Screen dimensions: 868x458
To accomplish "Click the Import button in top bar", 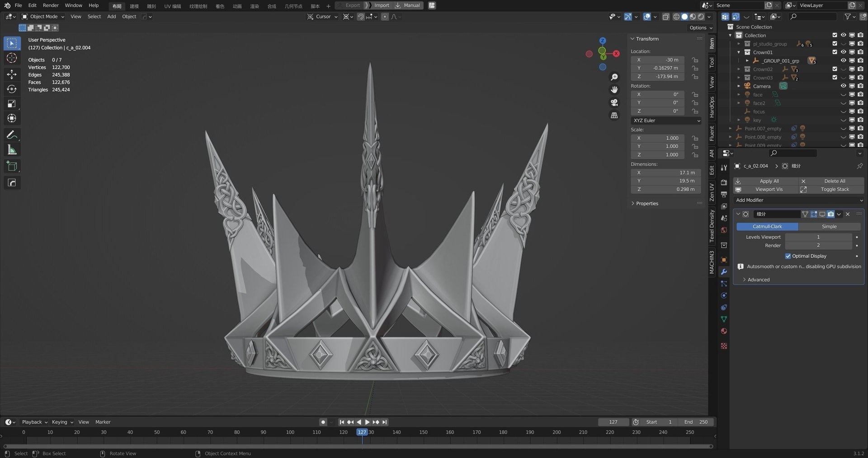I will (378, 5).
